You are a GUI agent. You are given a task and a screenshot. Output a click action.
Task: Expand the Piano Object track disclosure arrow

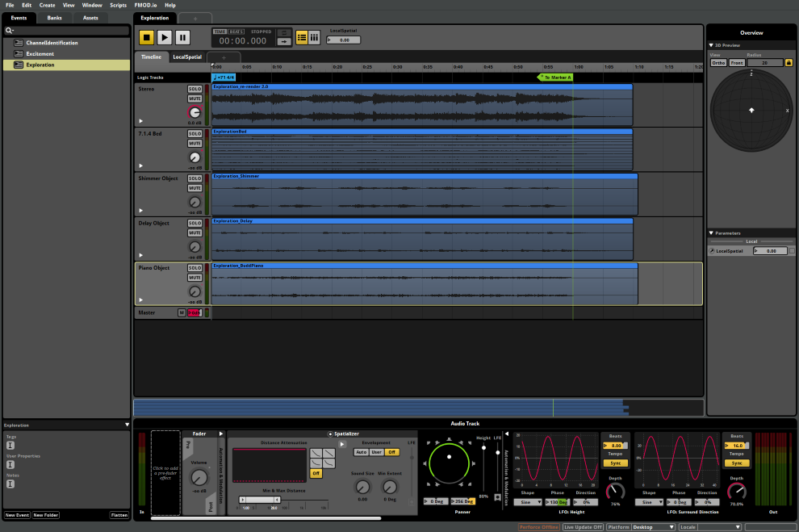pos(141,300)
